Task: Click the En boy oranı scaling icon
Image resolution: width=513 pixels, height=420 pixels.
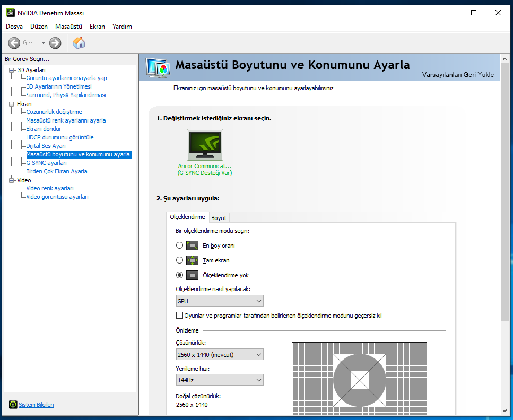Action: 193,246
